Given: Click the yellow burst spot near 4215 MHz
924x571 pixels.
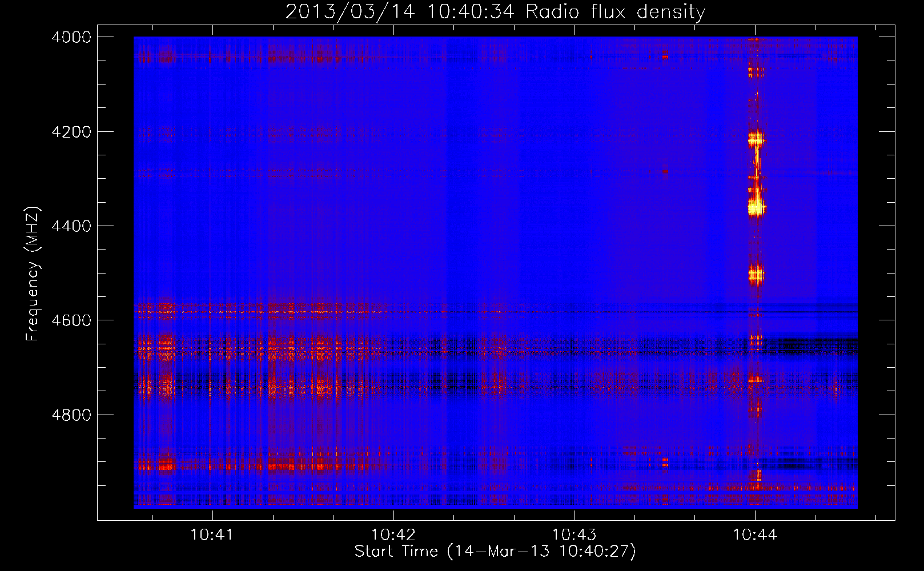Looking at the screenshot, I should (756, 139).
